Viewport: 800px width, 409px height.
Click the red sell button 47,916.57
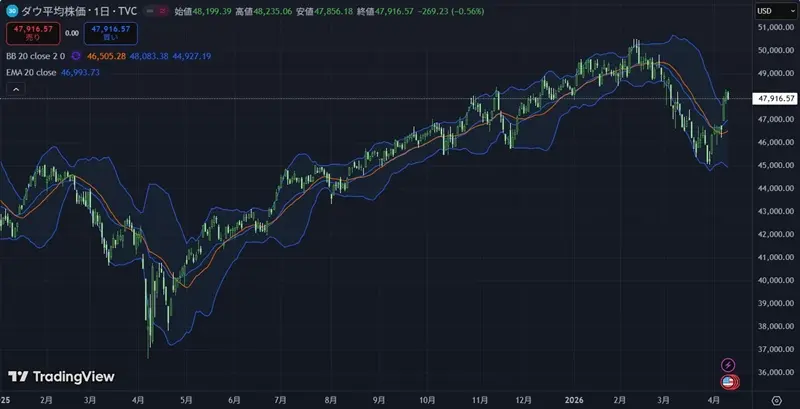tap(32, 33)
